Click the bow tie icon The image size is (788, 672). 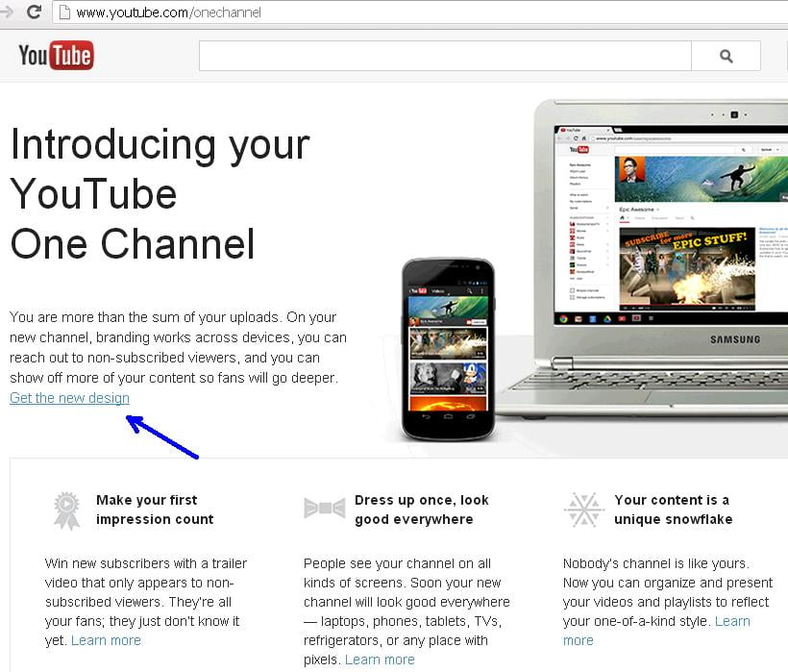tap(325, 508)
